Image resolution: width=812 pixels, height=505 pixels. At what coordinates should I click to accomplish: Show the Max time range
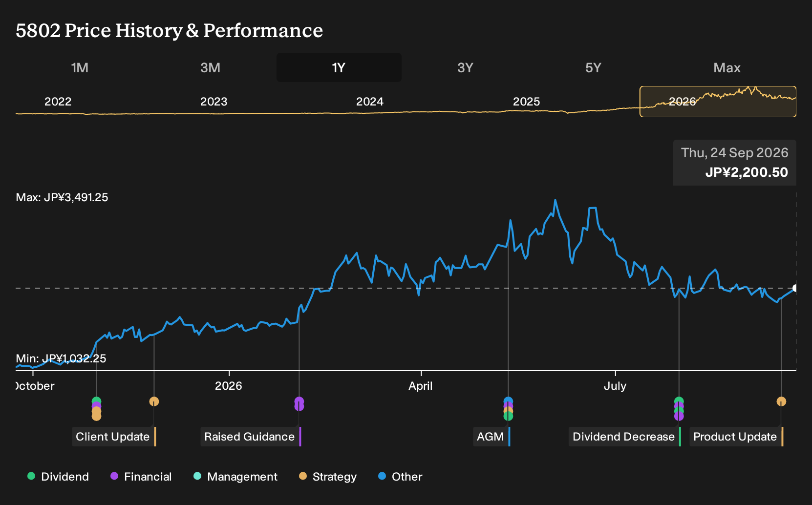click(x=727, y=67)
